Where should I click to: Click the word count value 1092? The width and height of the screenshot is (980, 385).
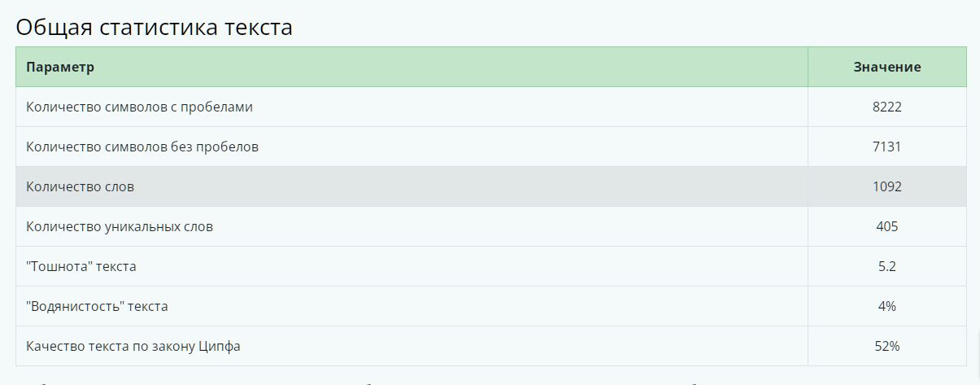[886, 186]
